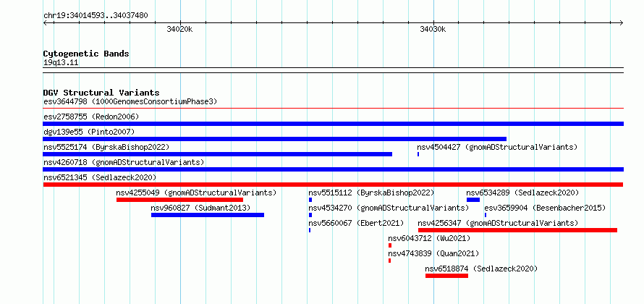Click blue bar under nsv960827 Sudmant2013

pos(208,215)
